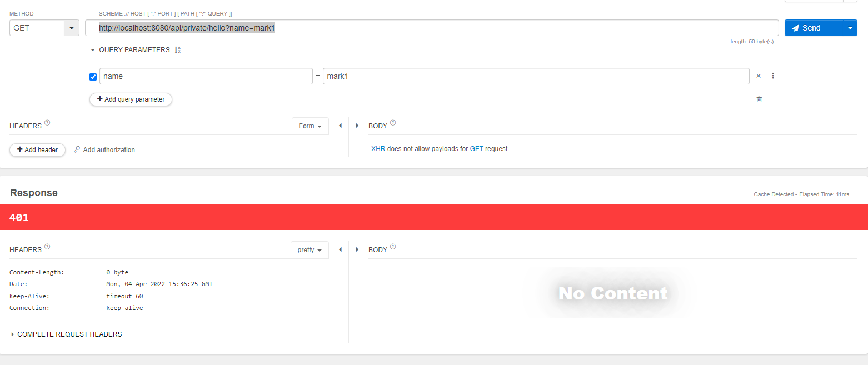Click Add header button
The width and height of the screenshot is (868, 365).
[x=38, y=150]
